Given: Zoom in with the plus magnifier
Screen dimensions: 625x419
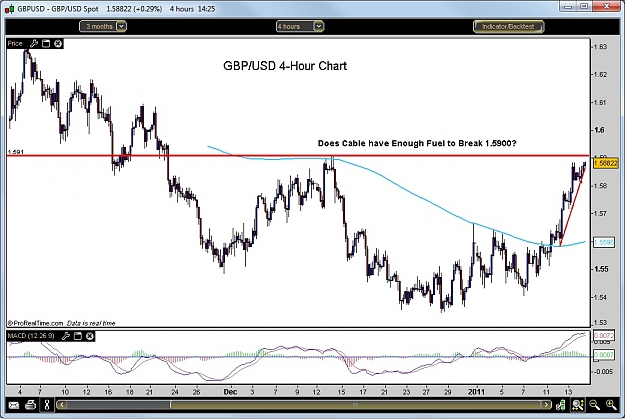Looking at the screenshot, I should point(611,405).
